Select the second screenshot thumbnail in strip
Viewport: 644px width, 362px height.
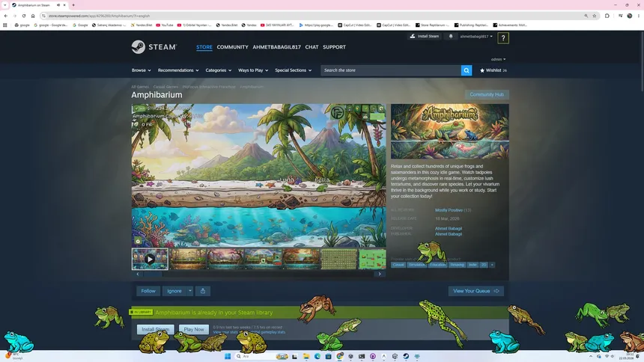[x=188, y=259]
